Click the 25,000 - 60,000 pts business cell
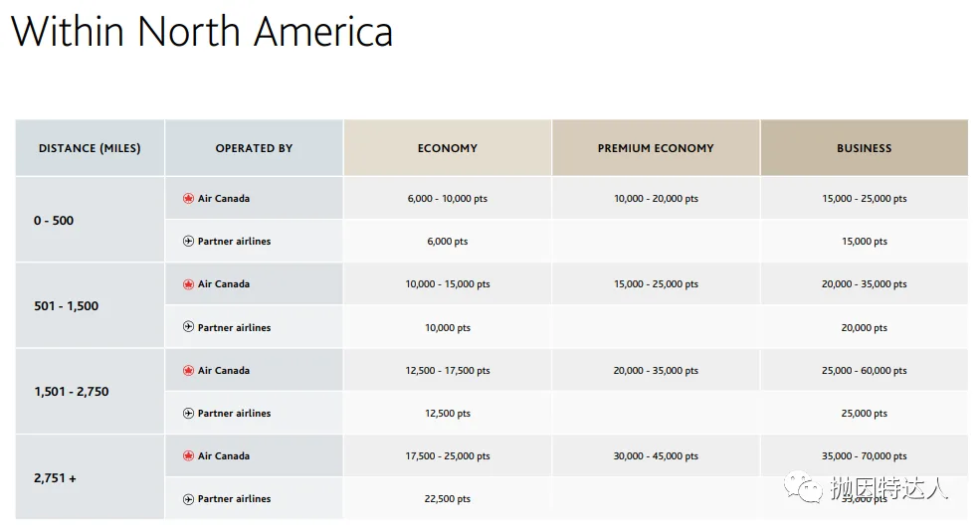 coord(864,371)
